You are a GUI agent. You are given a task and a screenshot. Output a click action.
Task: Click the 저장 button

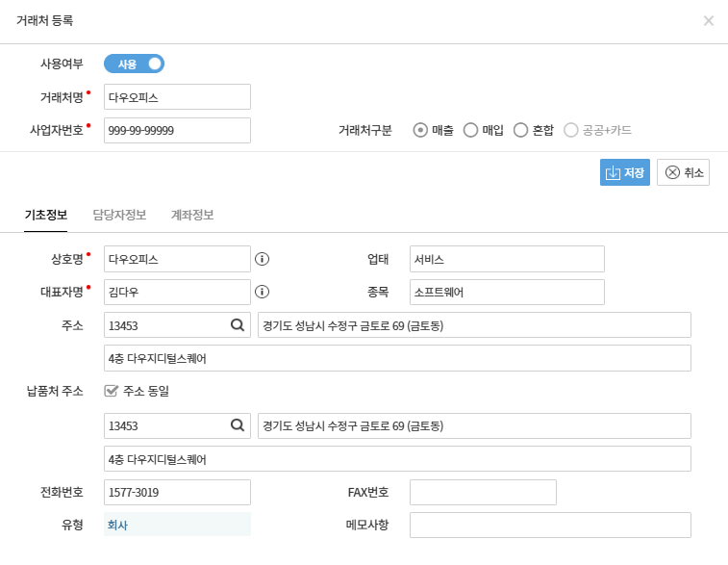point(625,172)
